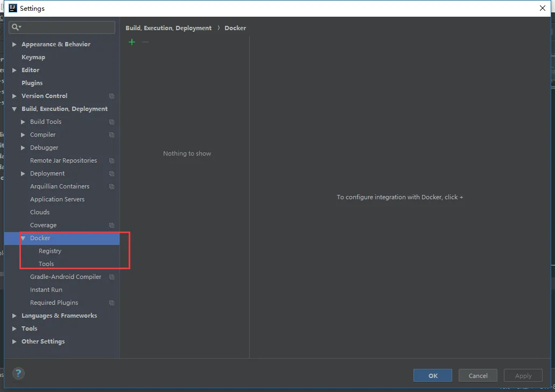Click the remove minus icon beside plus
Image resolution: width=555 pixels, height=392 pixels.
click(x=145, y=42)
